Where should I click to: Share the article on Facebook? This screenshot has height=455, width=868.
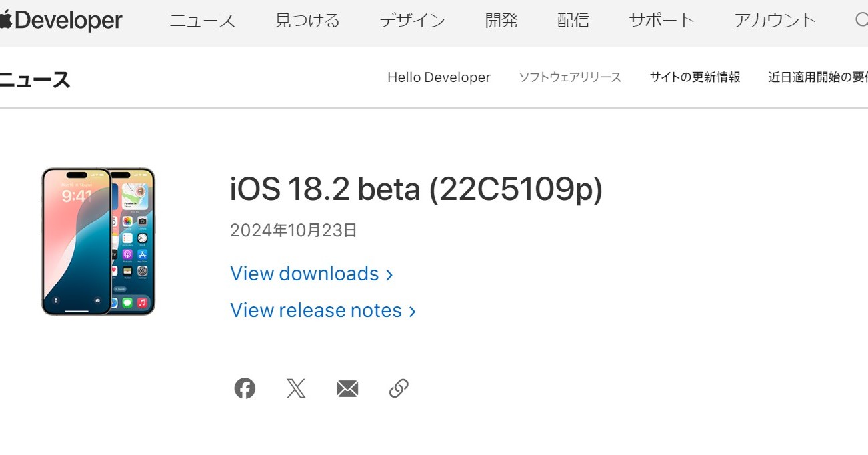click(244, 388)
